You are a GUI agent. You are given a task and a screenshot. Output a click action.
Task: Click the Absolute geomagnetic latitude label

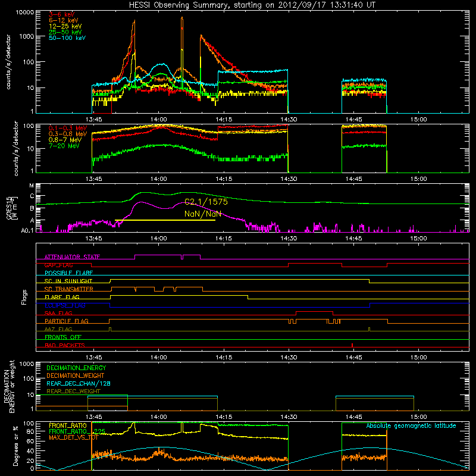[411, 425]
